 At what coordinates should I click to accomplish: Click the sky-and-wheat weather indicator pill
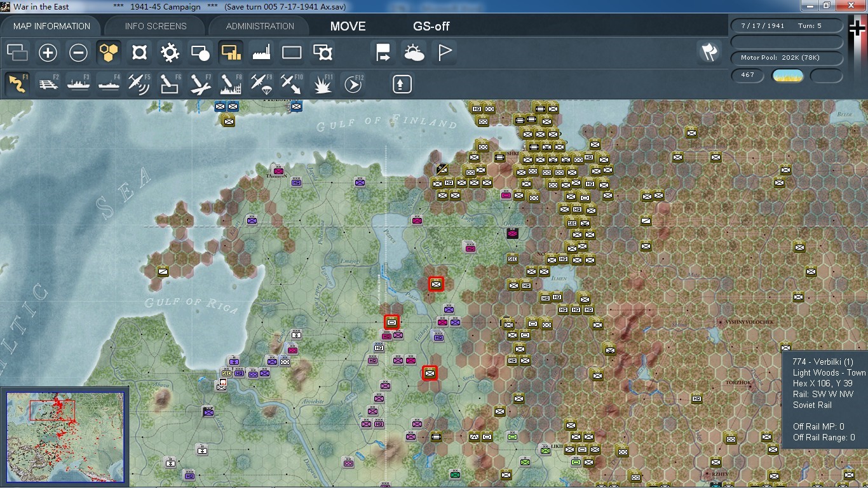point(787,76)
